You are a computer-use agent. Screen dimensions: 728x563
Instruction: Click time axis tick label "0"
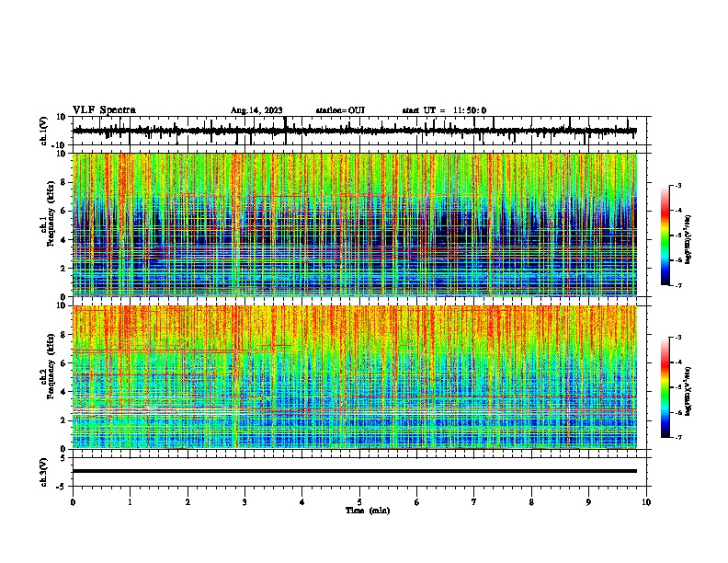point(73,502)
